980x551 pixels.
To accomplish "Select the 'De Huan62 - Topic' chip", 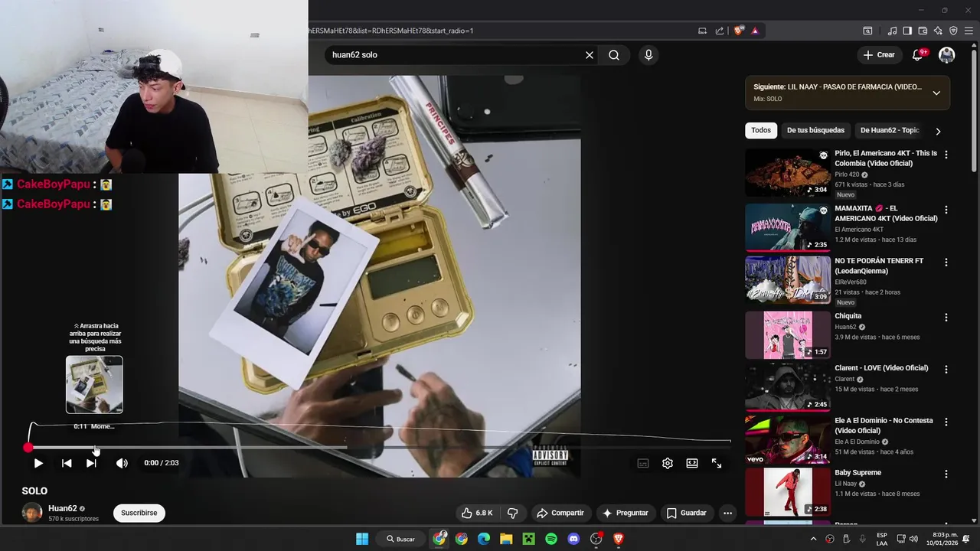I will pos(890,130).
